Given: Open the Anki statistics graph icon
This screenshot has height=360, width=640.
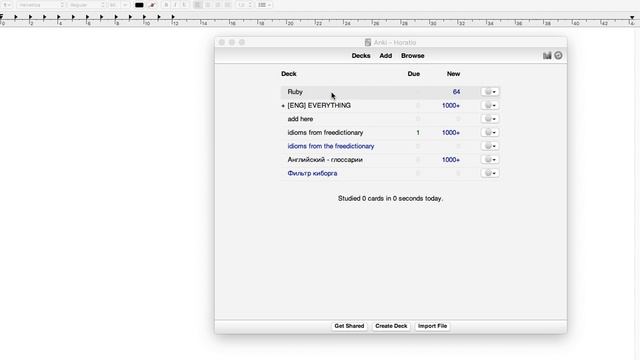Looking at the screenshot, I should tap(547, 56).
